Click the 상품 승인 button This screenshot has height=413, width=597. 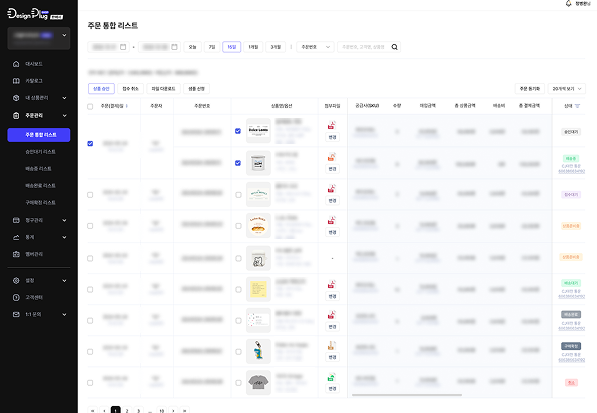pyautogui.click(x=101, y=89)
